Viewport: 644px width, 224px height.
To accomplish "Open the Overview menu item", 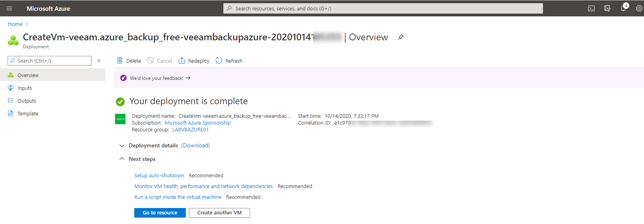I will [x=53, y=75].
